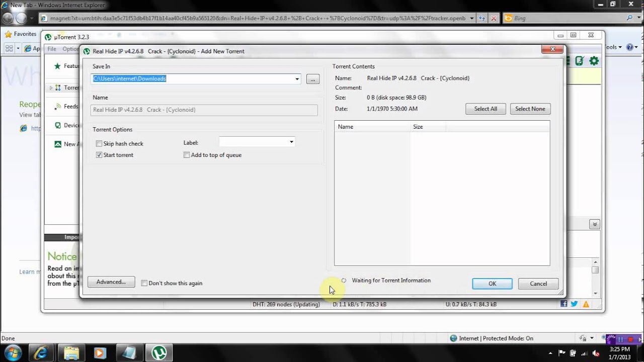
Task: Click the Advanced... button
Action: coord(111,282)
